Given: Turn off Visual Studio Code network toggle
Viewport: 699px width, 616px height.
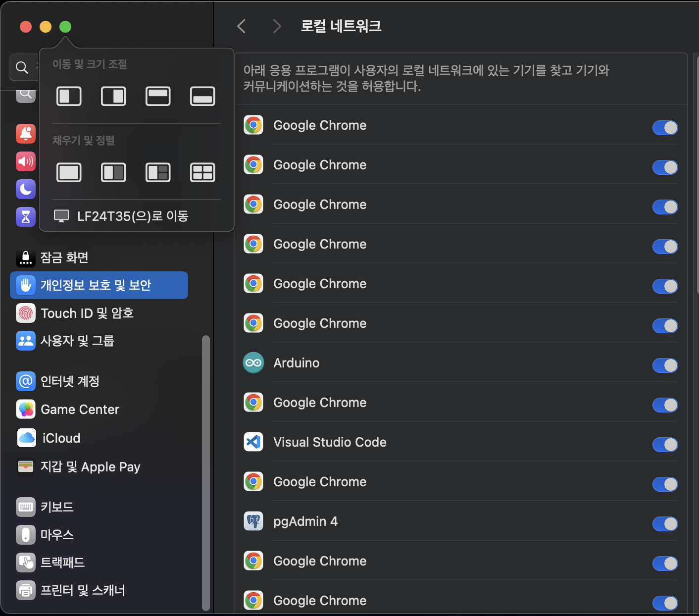Looking at the screenshot, I should pyautogui.click(x=664, y=445).
